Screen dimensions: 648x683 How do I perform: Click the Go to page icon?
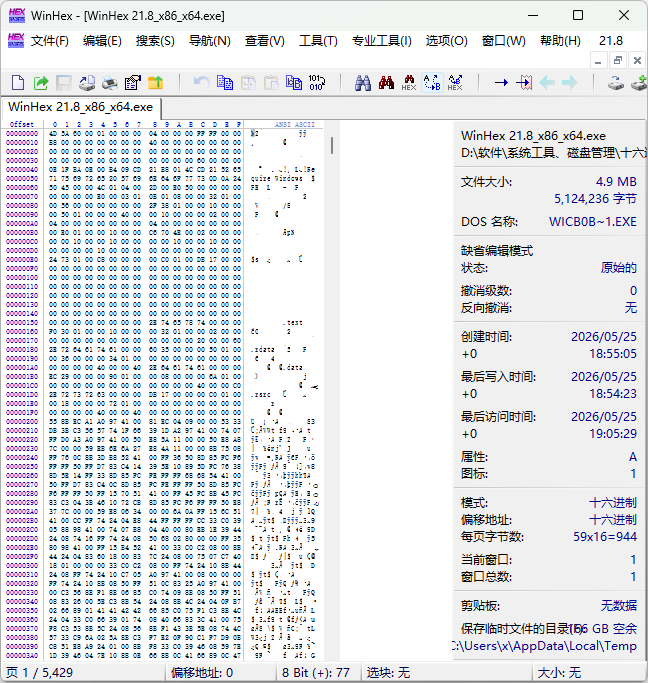[524, 82]
